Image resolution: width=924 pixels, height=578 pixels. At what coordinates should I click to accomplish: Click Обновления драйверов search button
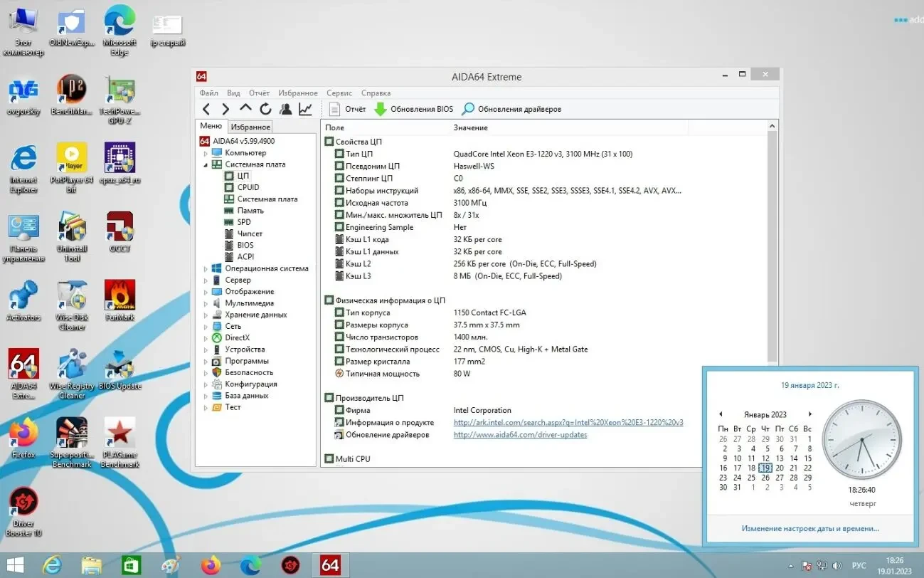511,109
